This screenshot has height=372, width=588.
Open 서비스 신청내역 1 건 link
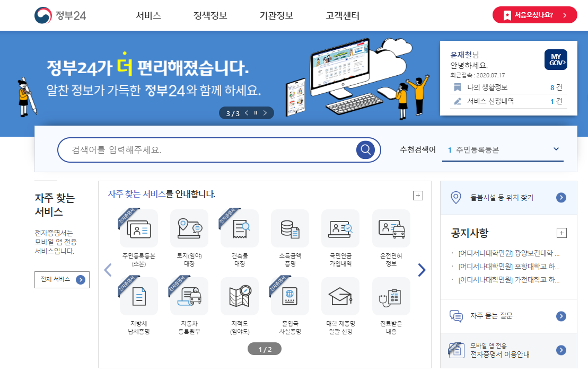(x=508, y=101)
